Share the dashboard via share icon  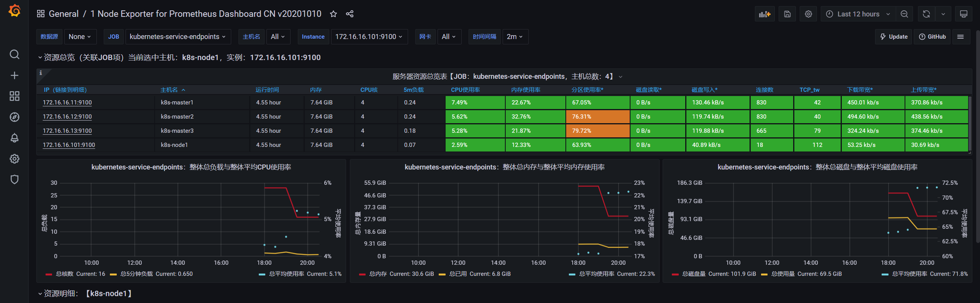tap(350, 14)
